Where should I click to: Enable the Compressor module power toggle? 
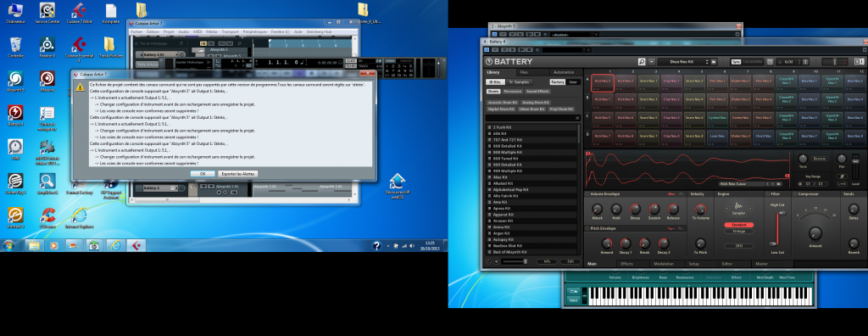[795, 194]
